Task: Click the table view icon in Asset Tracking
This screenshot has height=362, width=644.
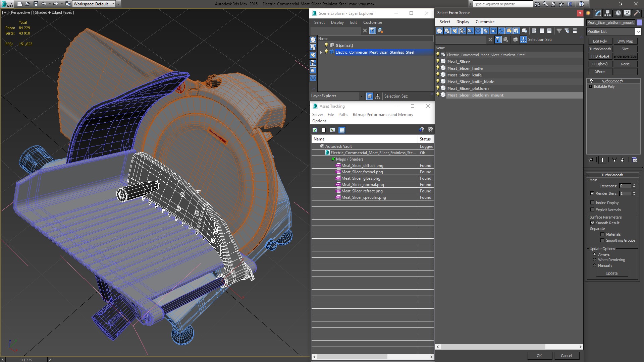Action: coord(342,130)
